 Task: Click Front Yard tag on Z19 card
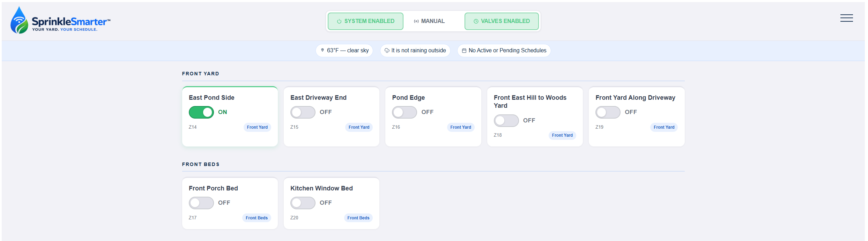point(664,127)
